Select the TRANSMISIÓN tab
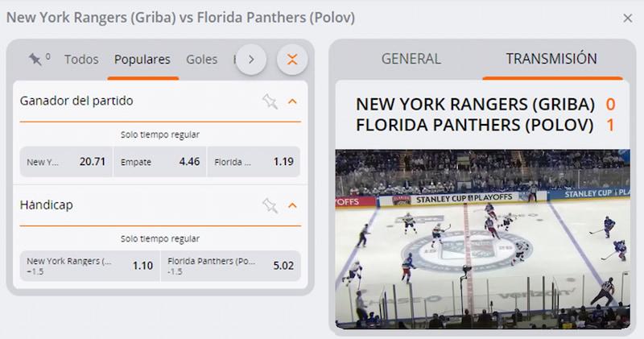Viewport: 644px width, 339px height. click(551, 59)
